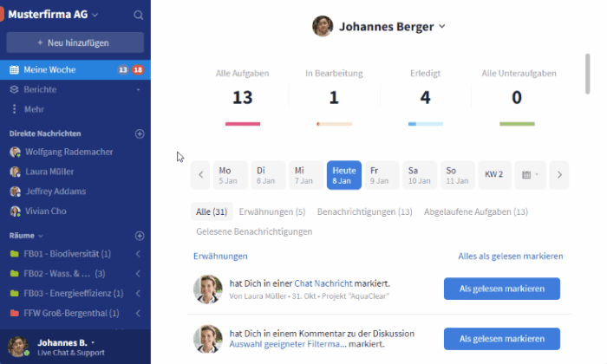607x364 pixels.
Task: Open Meine Woche in the sidebar
Action: 75,69
